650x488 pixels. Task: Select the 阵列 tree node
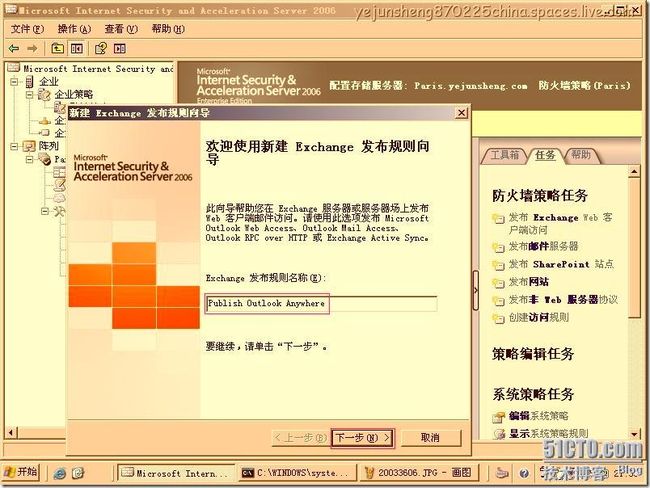[49, 146]
